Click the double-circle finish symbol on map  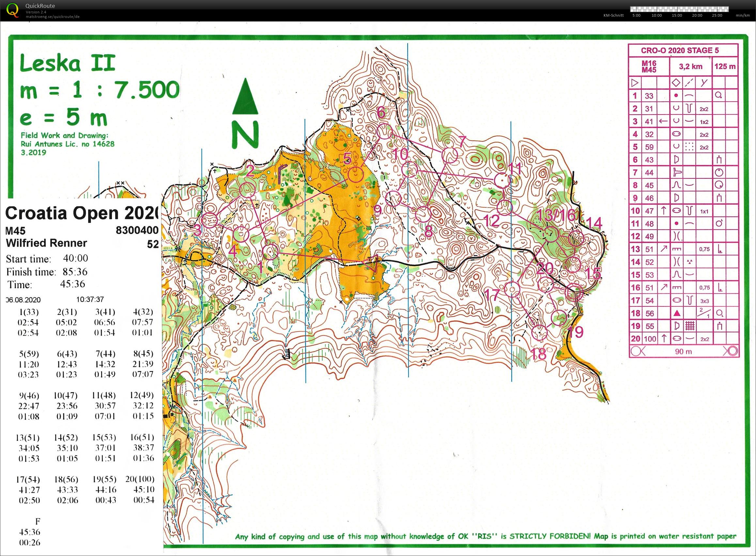point(574,292)
